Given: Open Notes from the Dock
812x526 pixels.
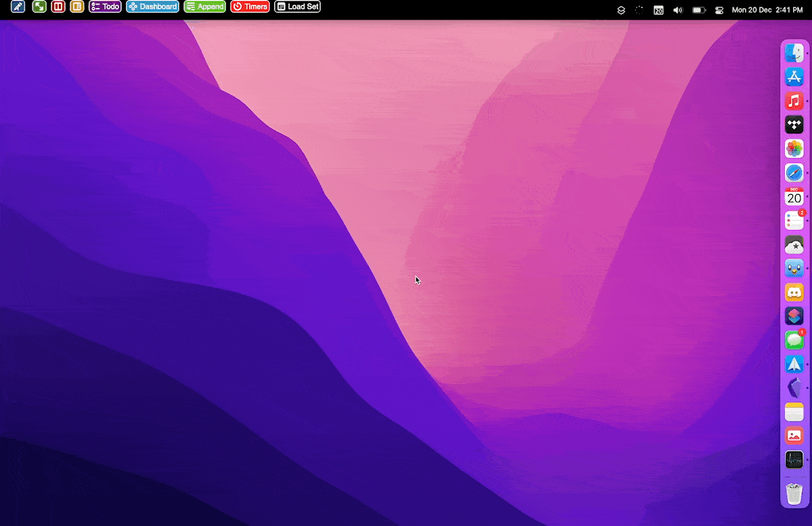Looking at the screenshot, I should tap(794, 412).
